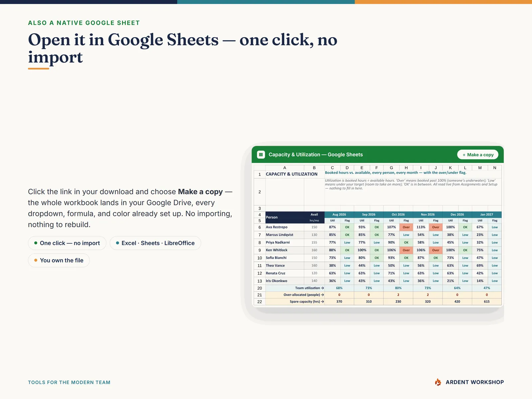Select column B header in the sheet
Screen dimensions: 532x399
[314, 168]
